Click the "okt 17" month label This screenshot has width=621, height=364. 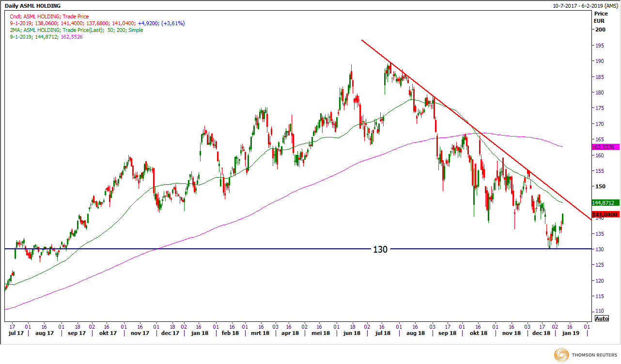(108, 333)
